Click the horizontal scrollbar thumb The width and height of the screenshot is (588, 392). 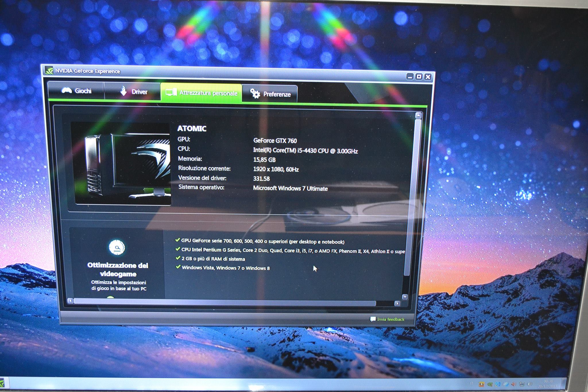pyautogui.click(x=225, y=302)
